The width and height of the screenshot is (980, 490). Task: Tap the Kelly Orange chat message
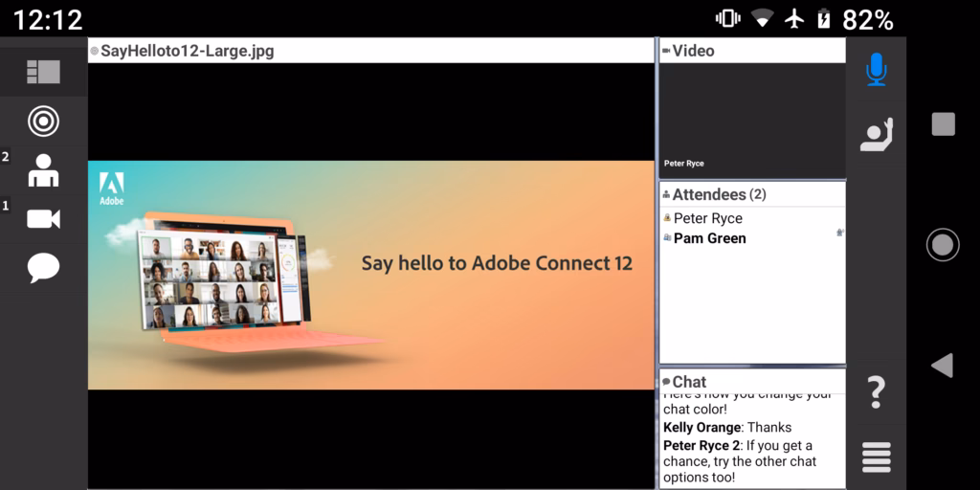(x=727, y=428)
